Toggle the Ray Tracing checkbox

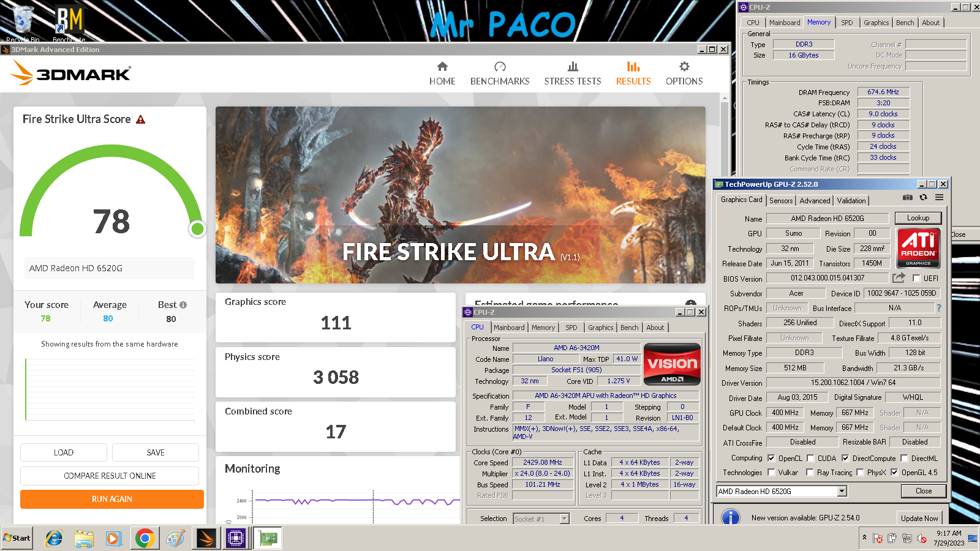point(810,472)
